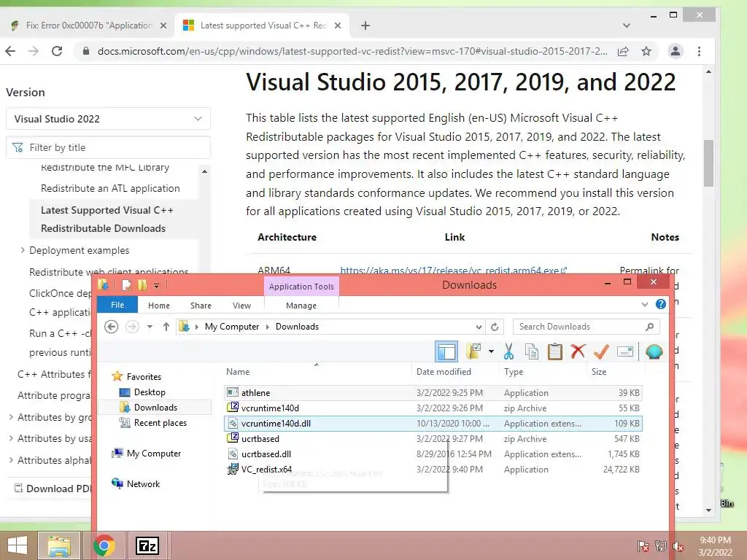Click the Copy toolbar icon
Image resolution: width=747 pixels, height=560 pixels.
pyautogui.click(x=531, y=352)
